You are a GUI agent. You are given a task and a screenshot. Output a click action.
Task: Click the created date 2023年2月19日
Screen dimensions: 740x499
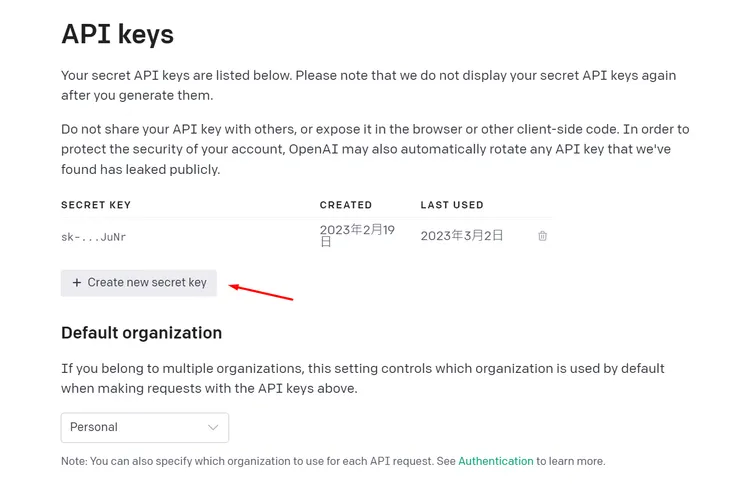point(357,236)
